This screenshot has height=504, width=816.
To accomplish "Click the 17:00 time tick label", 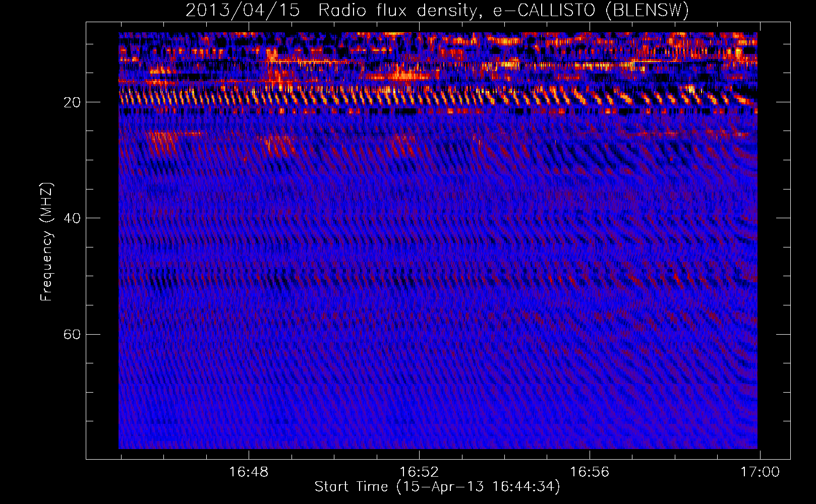I will tap(760, 472).
